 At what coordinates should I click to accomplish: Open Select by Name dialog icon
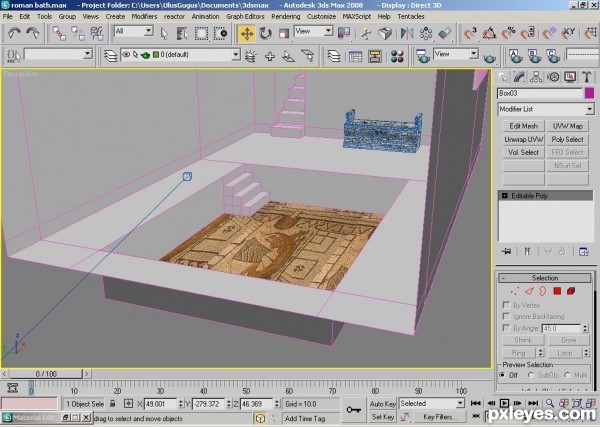point(183,34)
